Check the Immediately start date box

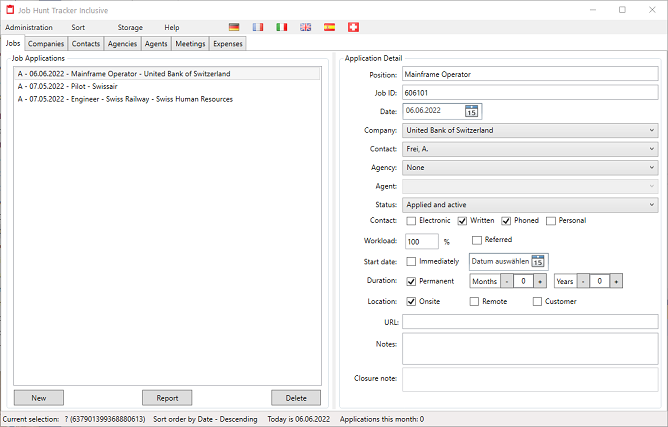(x=411, y=261)
